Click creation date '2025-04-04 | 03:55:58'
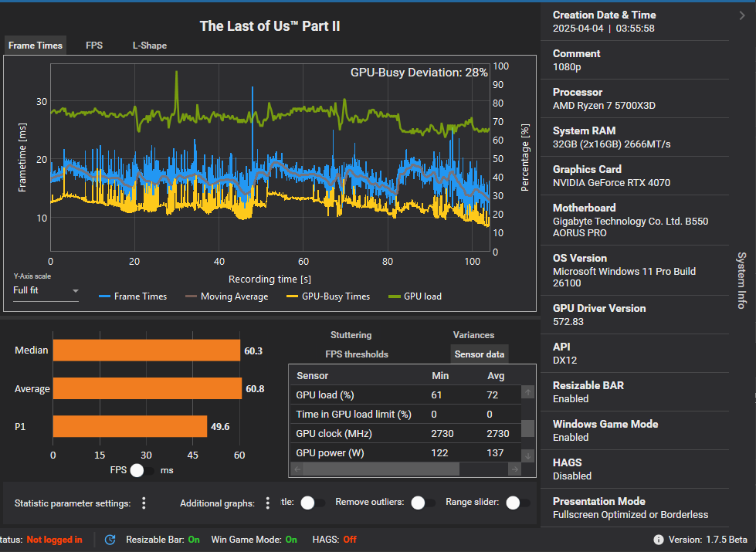This screenshot has width=756, height=552. (604, 29)
